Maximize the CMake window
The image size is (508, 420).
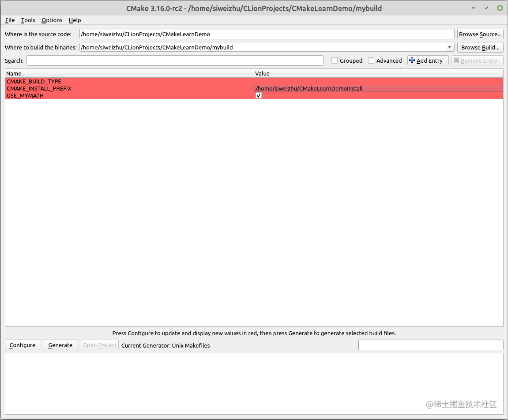(x=487, y=8)
